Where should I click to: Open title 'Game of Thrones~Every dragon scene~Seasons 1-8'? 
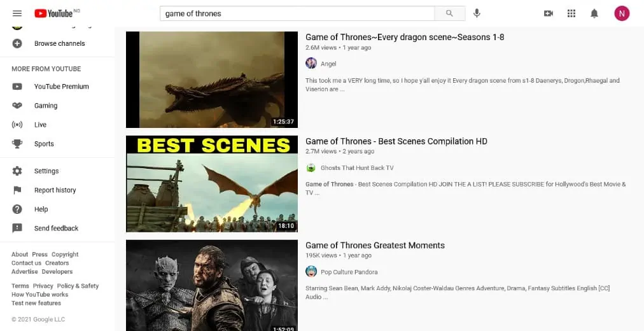405,37
